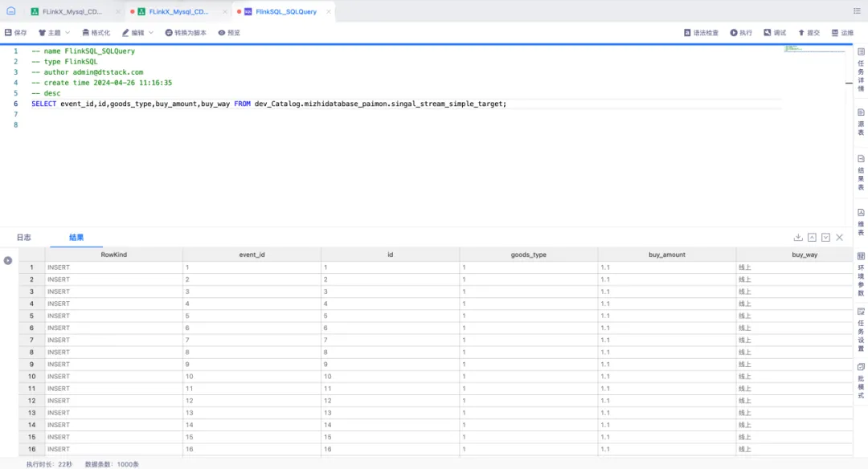Switch to the FlinkSQL_SQLQuery tab

click(x=285, y=12)
